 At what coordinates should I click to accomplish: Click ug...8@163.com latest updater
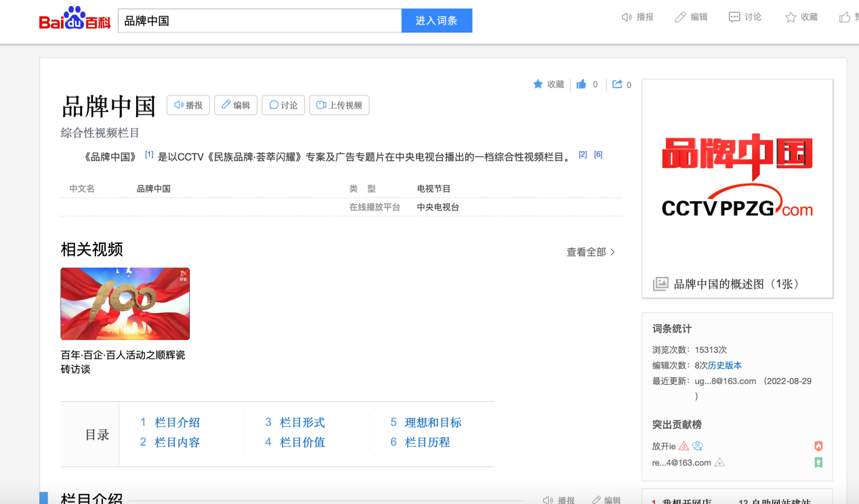(726, 381)
